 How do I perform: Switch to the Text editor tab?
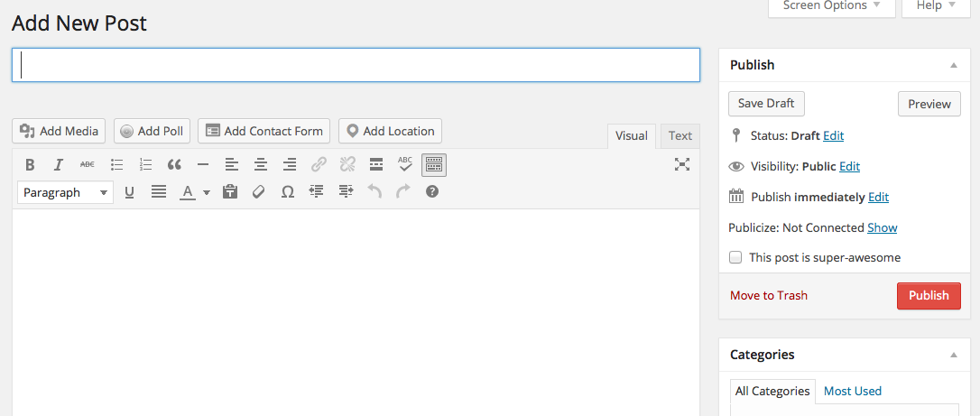click(x=680, y=136)
